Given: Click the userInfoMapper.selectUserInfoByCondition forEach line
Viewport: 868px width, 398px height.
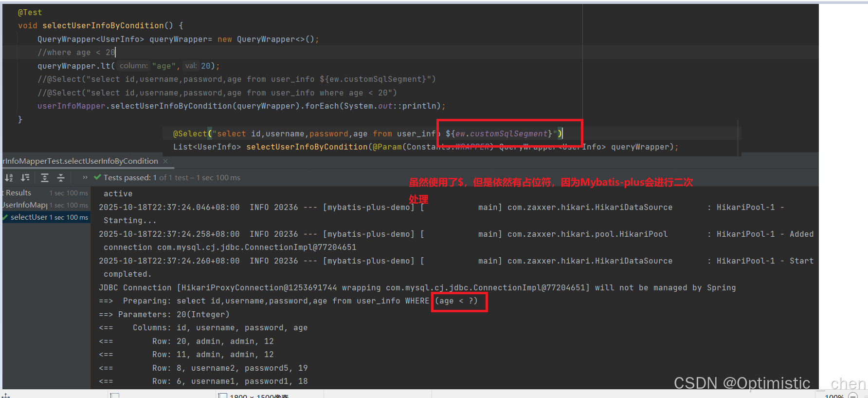Looking at the screenshot, I should pyautogui.click(x=241, y=106).
